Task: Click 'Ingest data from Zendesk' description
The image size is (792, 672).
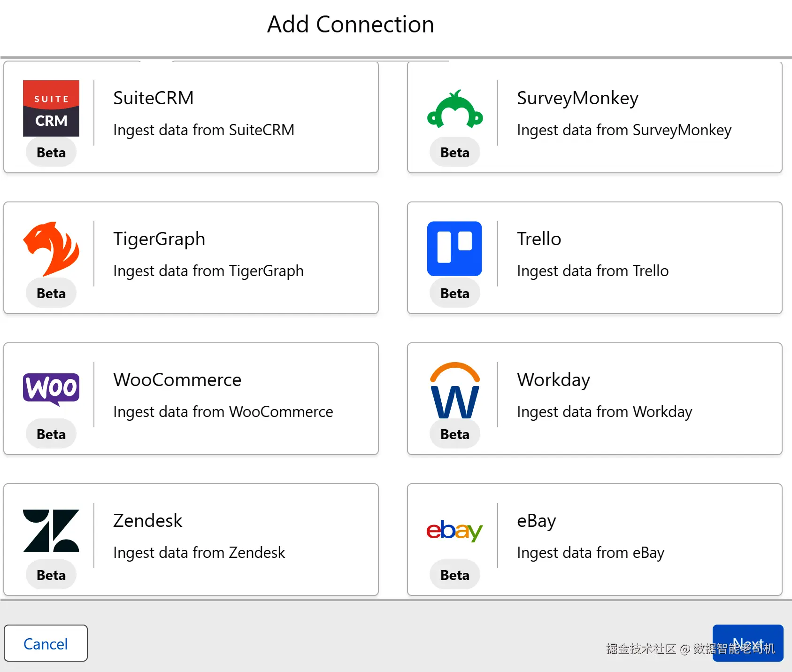Action: 199,553
